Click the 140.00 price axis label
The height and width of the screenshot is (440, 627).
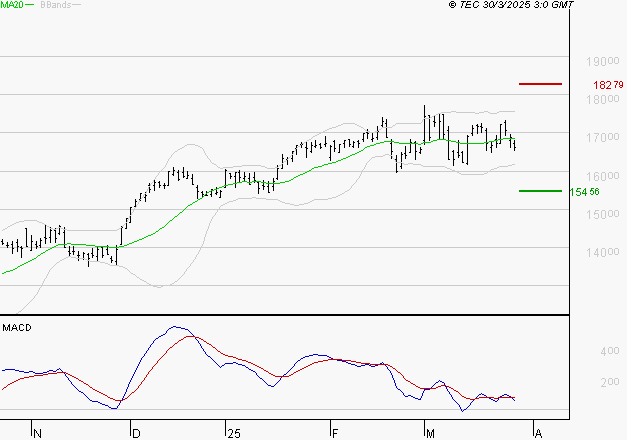(603, 252)
